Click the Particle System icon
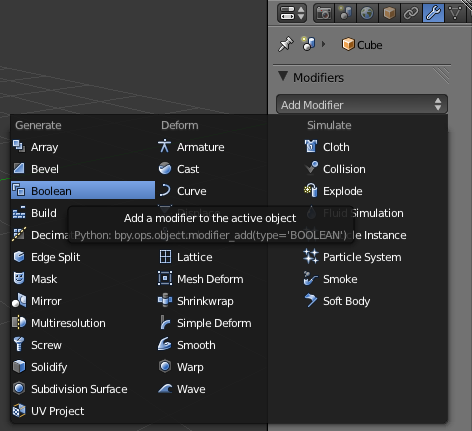472x431 pixels. [311, 257]
